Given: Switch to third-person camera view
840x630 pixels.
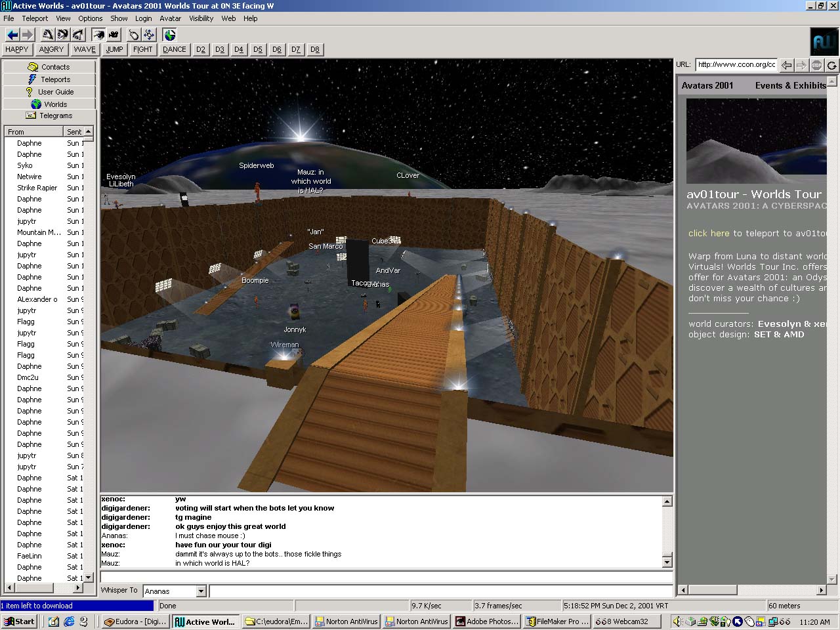Looking at the screenshot, I should point(114,35).
